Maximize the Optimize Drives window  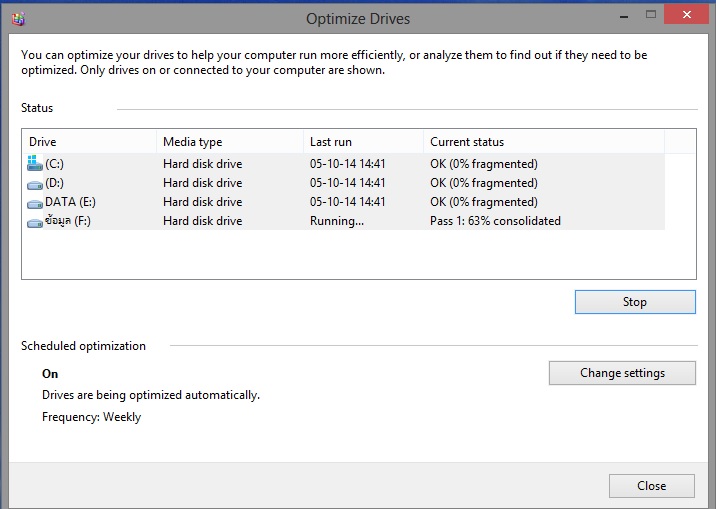pyautogui.click(x=651, y=15)
